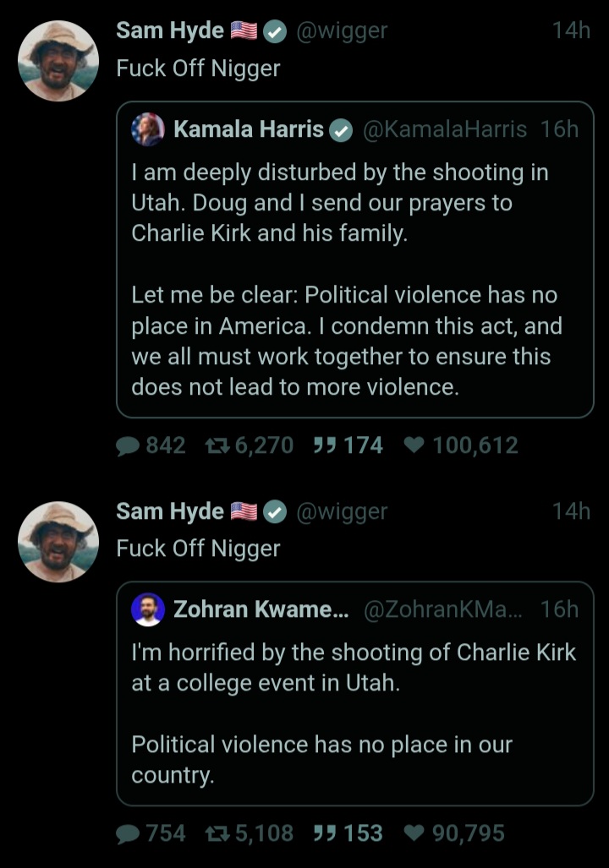This screenshot has height=868, width=609.
Task: Click the 14h timestamp on the first post
Action: [571, 31]
